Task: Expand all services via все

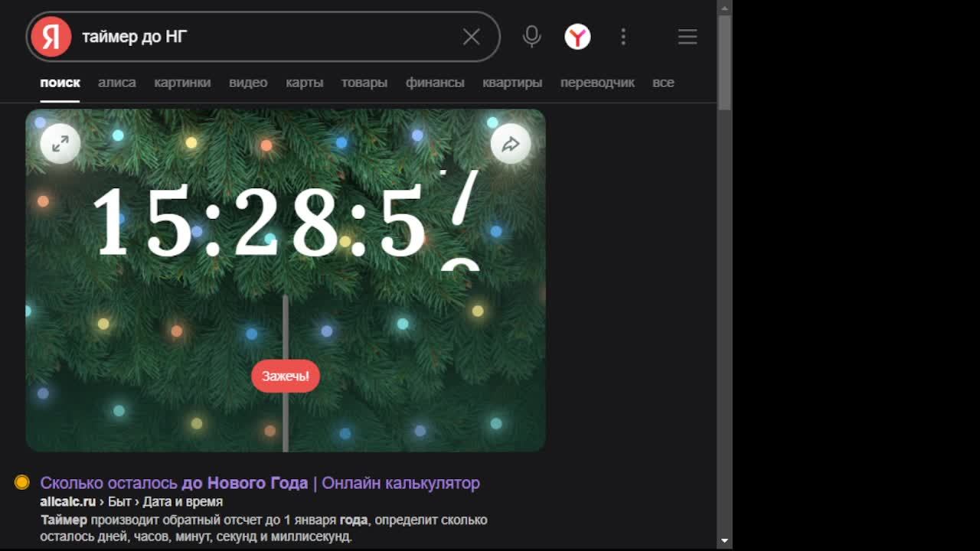Action: click(663, 83)
